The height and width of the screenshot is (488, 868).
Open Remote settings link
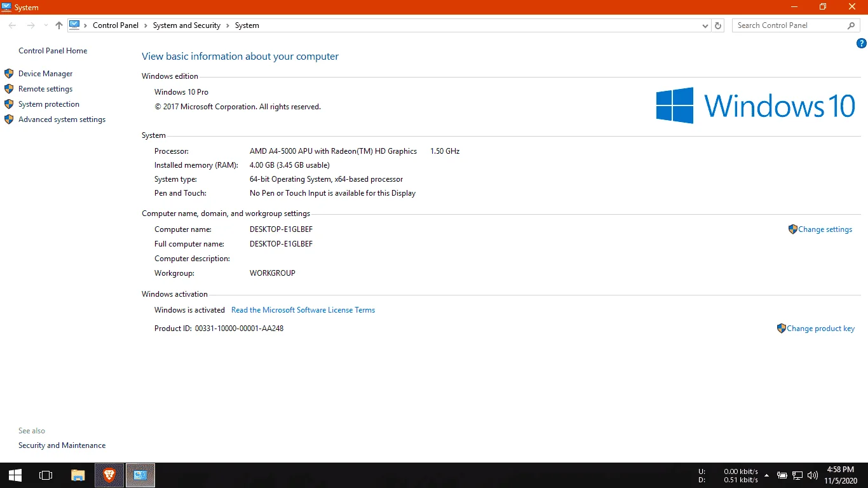(x=45, y=89)
